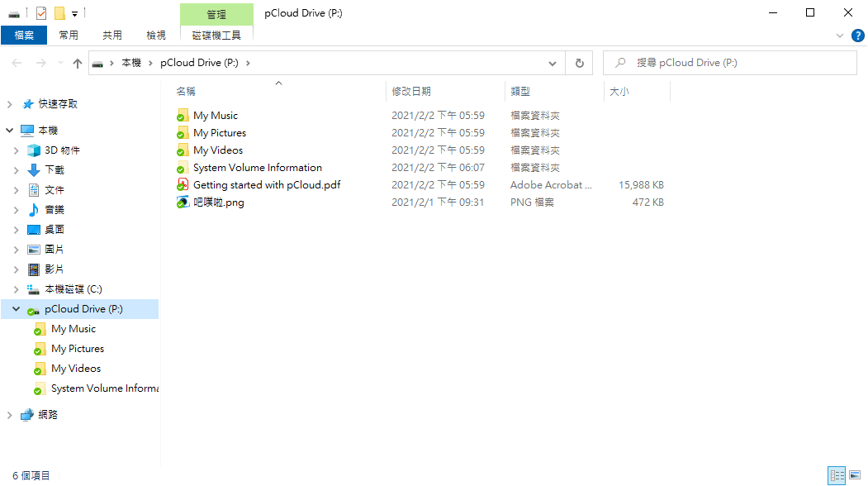Expand the 下載 tree node
Image resolution: width=868 pixels, height=486 pixels.
click(x=16, y=170)
